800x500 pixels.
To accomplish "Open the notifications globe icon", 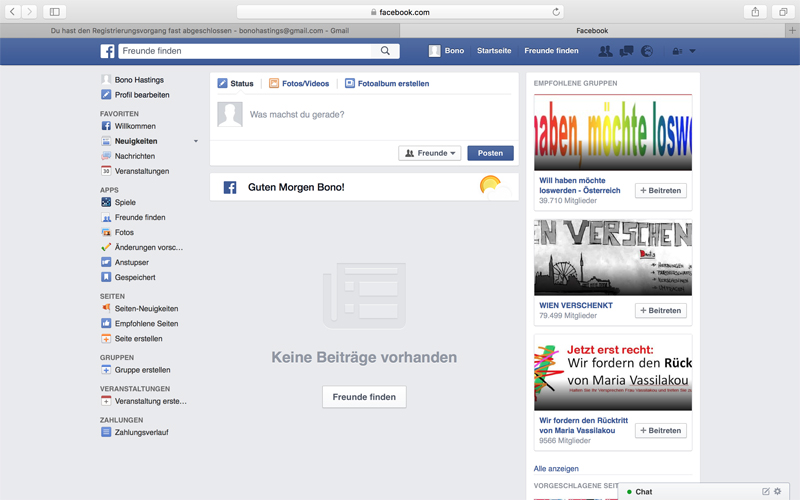I will pyautogui.click(x=647, y=51).
